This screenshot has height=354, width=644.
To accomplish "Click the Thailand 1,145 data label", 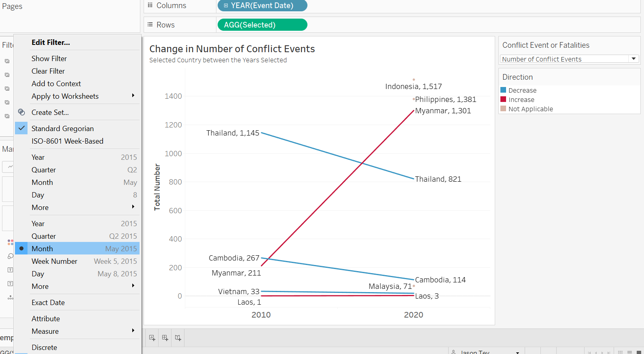I will click(233, 133).
